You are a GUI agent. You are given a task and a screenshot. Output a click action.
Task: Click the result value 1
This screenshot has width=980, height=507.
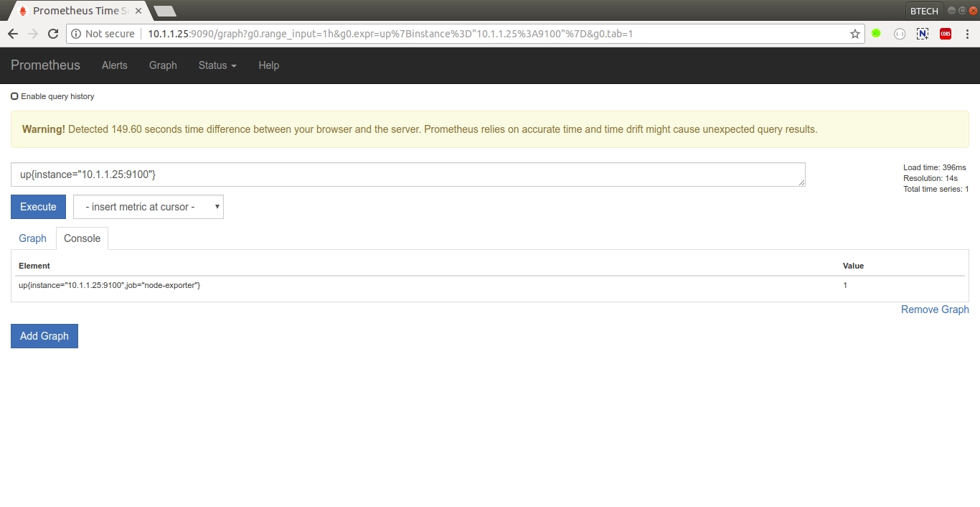click(845, 285)
